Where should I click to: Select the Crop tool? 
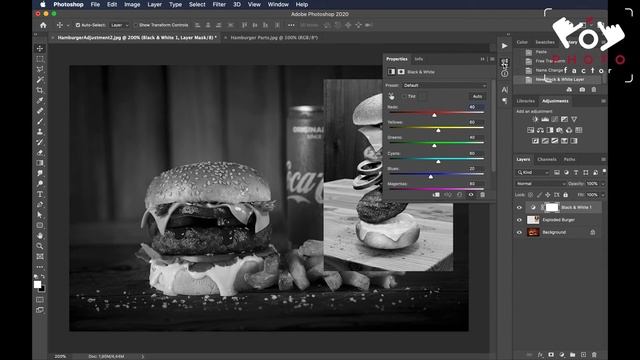click(40, 90)
